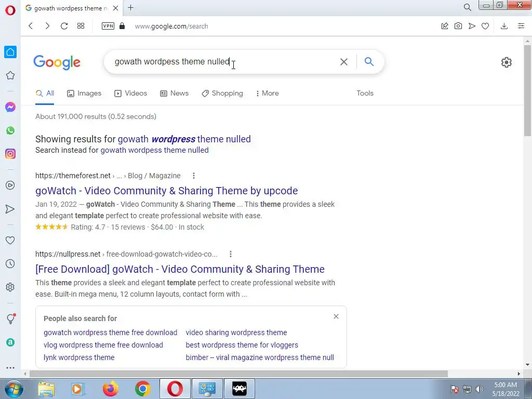Open the Speed Dial grid icon

(81, 26)
